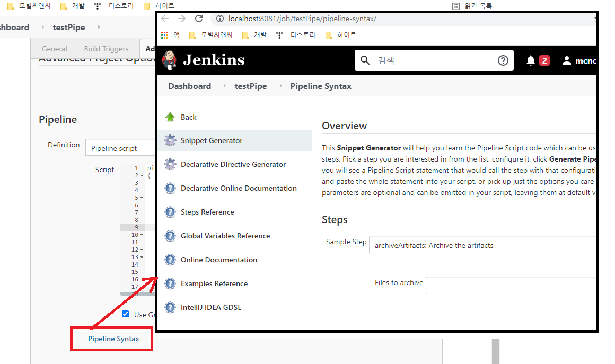Switch to General tab in background window
This screenshot has width=615, height=364.
coord(55,49)
